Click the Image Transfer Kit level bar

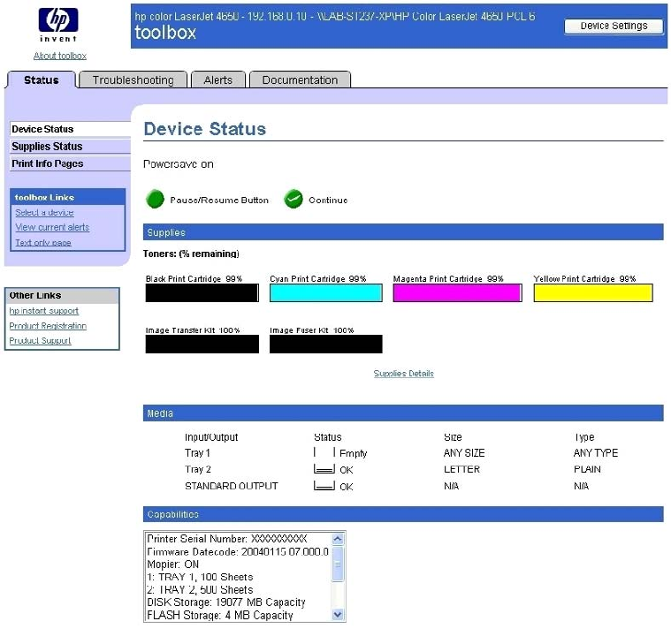click(x=202, y=345)
